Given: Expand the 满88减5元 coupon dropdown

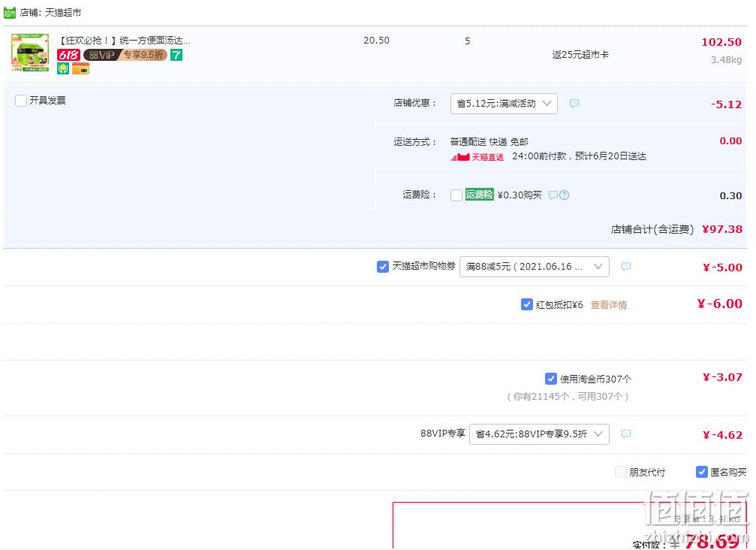Looking at the screenshot, I should click(x=535, y=267).
